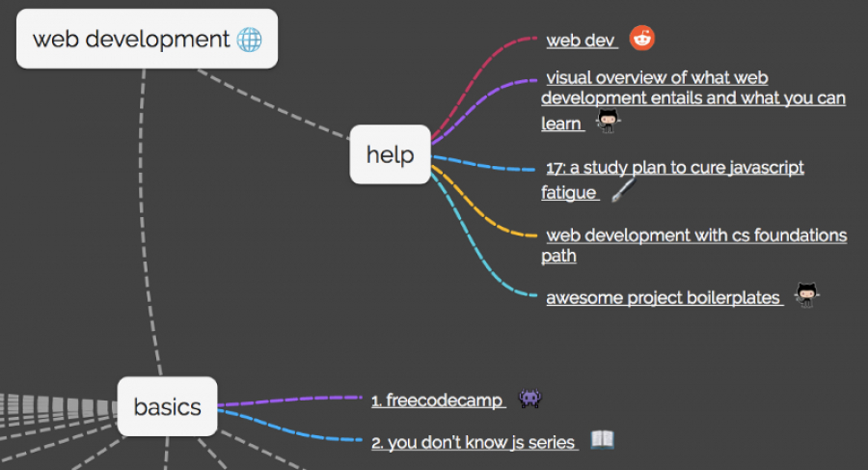
Task: Click the word 'path' under cs foundations
Action: pyautogui.click(x=558, y=256)
